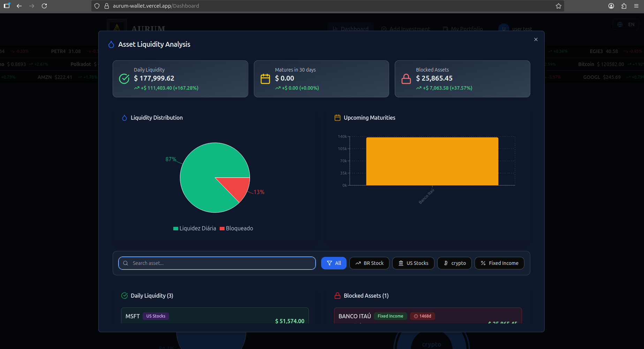Filter assets by US Stocks
Image resolution: width=644 pixels, height=349 pixels.
tap(413, 263)
